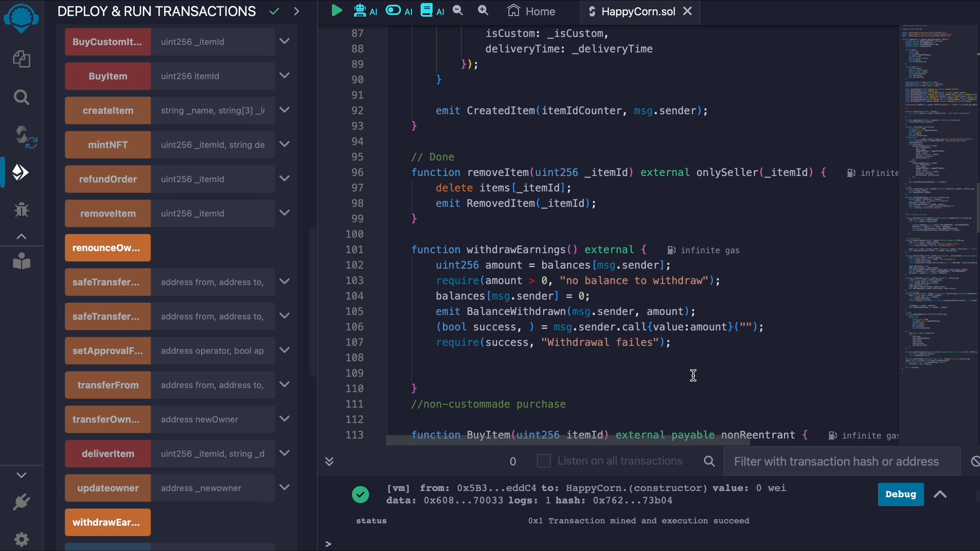Enable Listen on all transactions checkbox
Image resolution: width=980 pixels, height=551 pixels.
point(544,461)
